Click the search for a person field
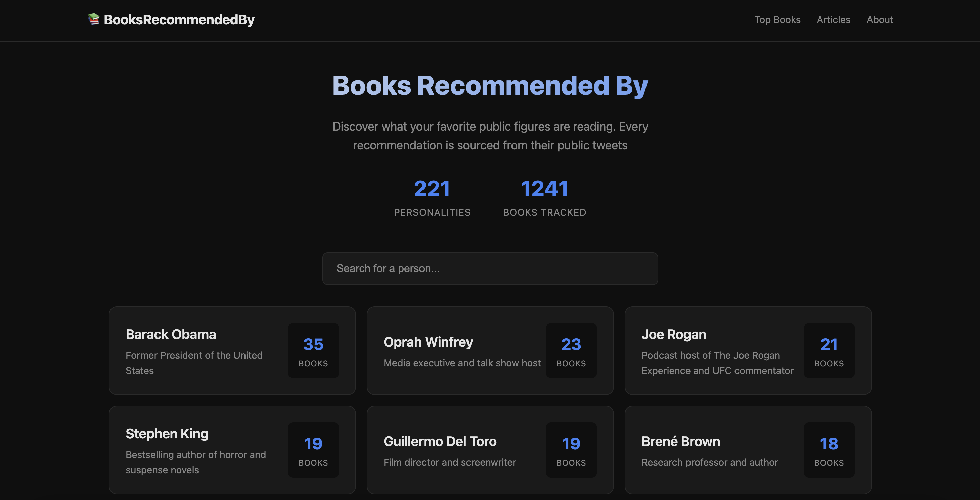980x500 pixels. 490,268
